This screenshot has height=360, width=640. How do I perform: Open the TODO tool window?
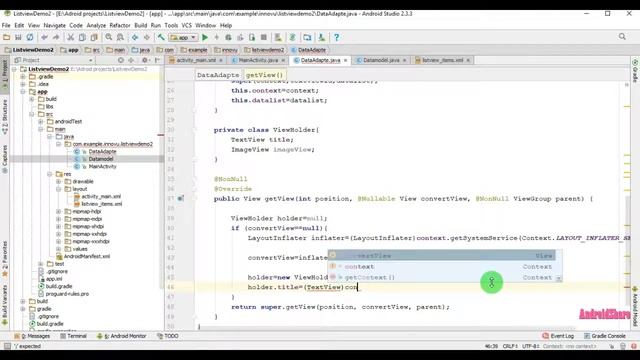(x=168, y=336)
